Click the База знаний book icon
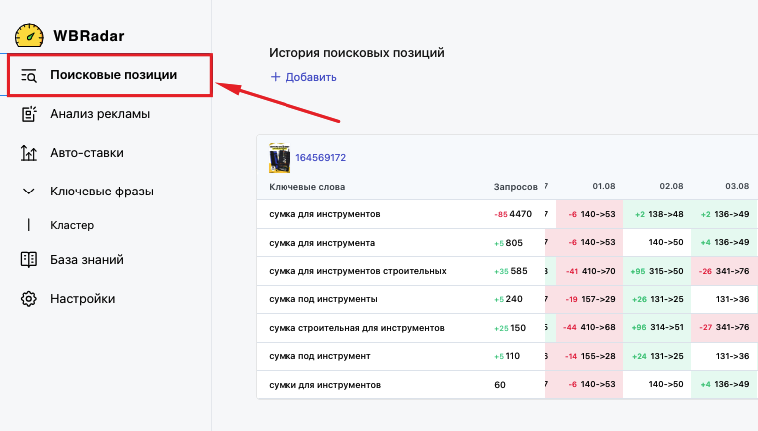The image size is (758, 431). pyautogui.click(x=29, y=259)
